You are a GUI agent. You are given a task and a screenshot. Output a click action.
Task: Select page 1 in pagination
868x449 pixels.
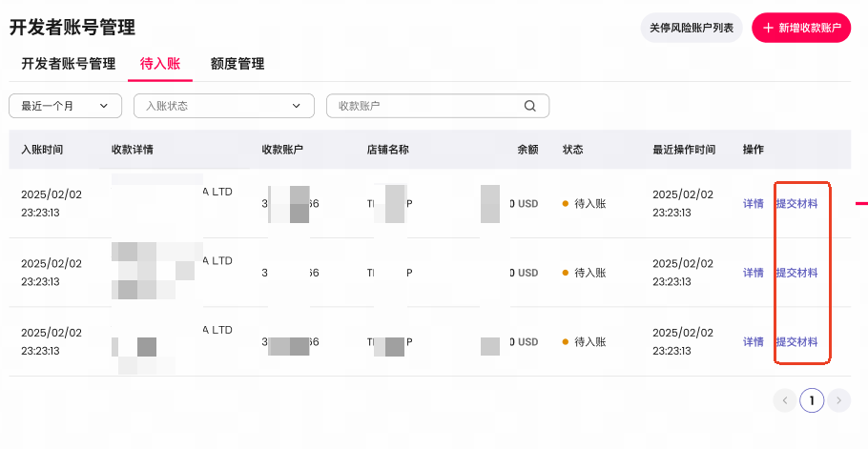click(x=812, y=400)
